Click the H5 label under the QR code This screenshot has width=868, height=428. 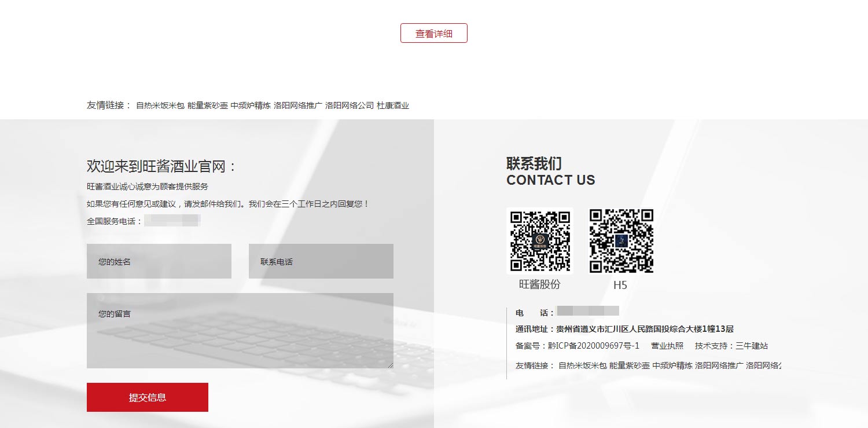pyautogui.click(x=620, y=284)
